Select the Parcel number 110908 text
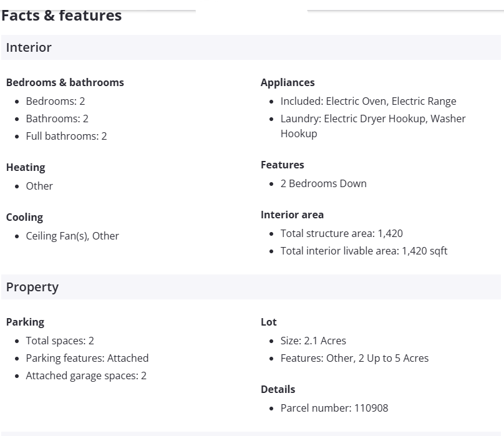 tap(334, 408)
